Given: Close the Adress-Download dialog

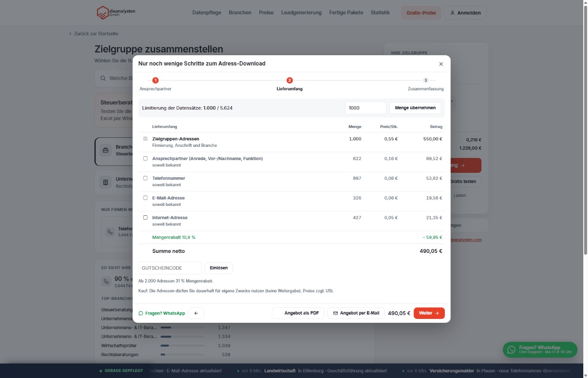Looking at the screenshot, I should (x=441, y=64).
